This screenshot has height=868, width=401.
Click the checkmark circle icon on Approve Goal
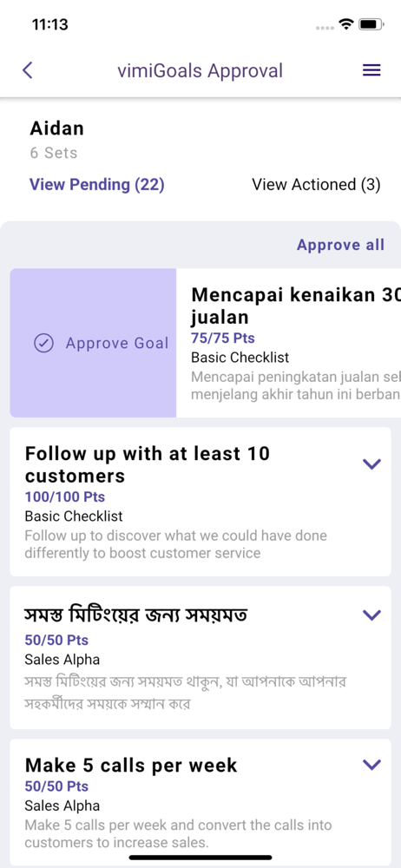(43, 343)
